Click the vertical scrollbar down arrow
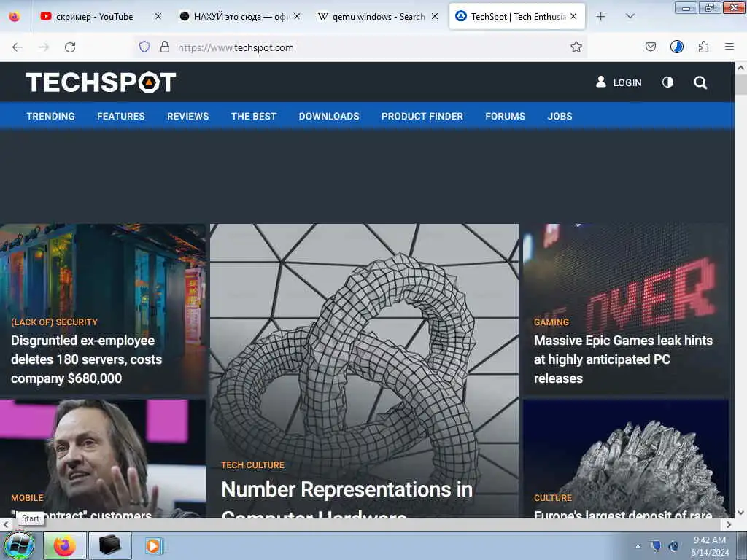Screen dimensions: 747x560 pyautogui.click(x=740, y=513)
